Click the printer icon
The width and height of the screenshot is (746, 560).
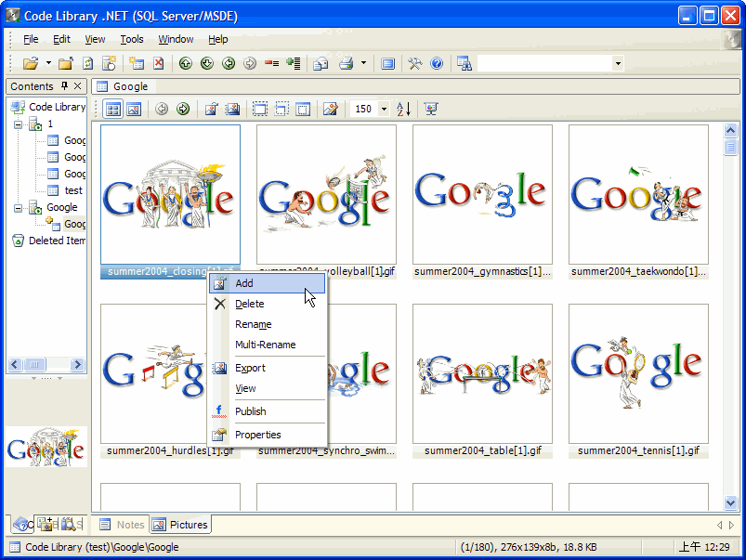coord(346,63)
